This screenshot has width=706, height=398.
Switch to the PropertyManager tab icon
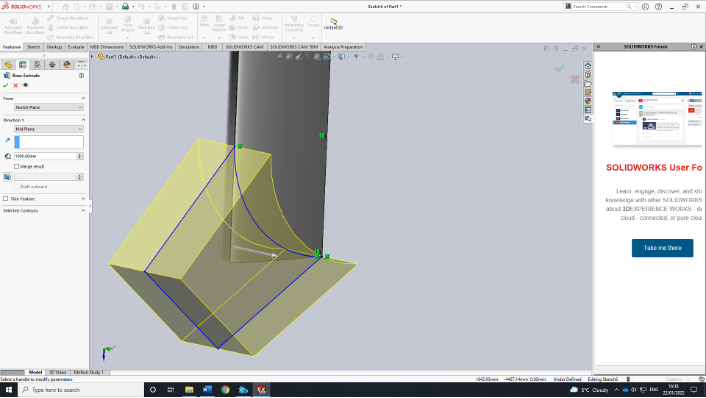pos(23,65)
